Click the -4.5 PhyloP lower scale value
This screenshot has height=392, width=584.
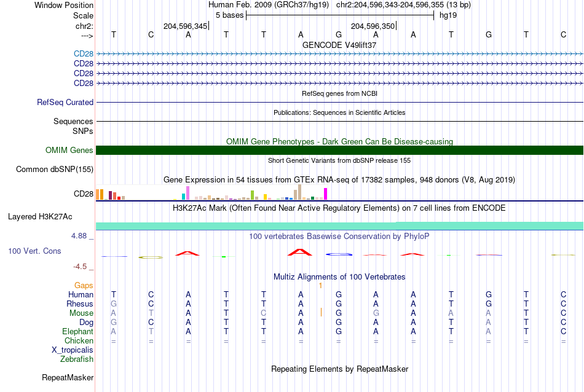point(80,267)
